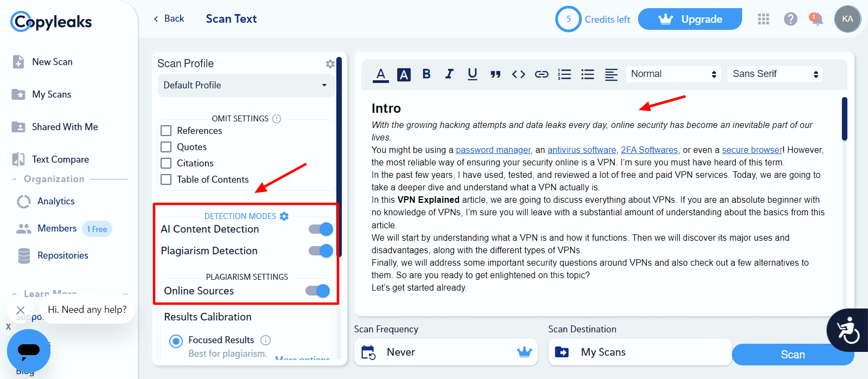The height and width of the screenshot is (379, 868).
Task: Apply numbered list formatting
Action: click(564, 74)
